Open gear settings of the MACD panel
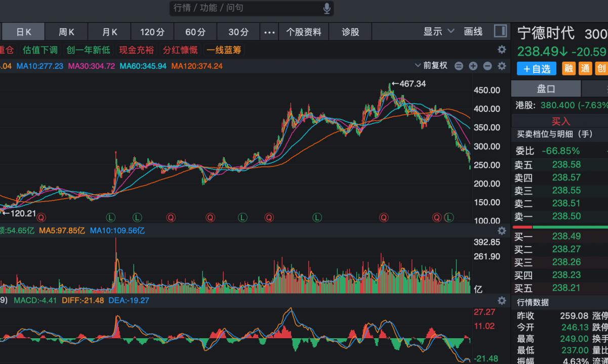 [502, 300]
